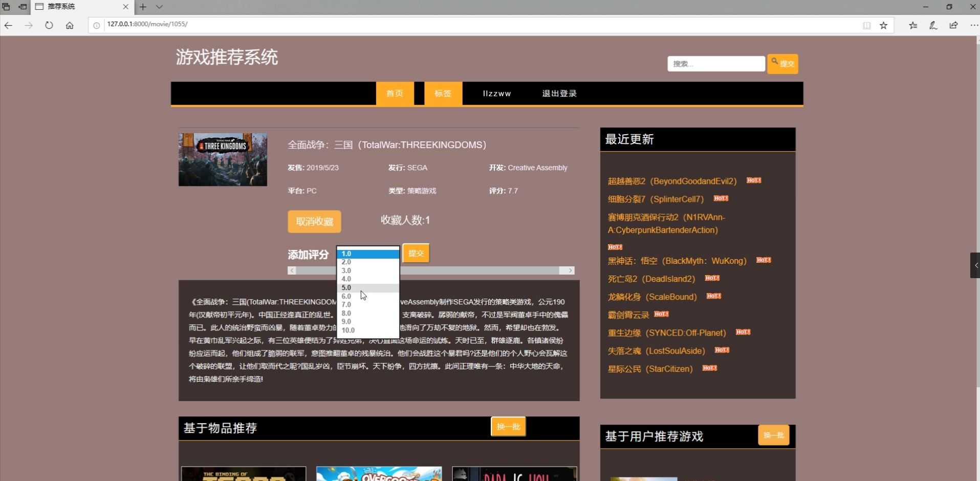The width and height of the screenshot is (980, 481).
Task: Click the horizontal scrollbar left arrow
Action: [292, 270]
